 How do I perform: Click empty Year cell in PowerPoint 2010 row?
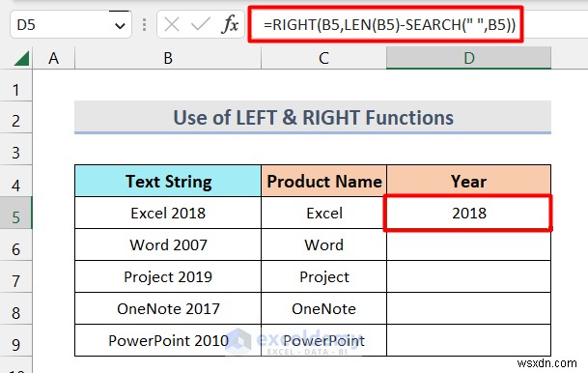pyautogui.click(x=468, y=340)
